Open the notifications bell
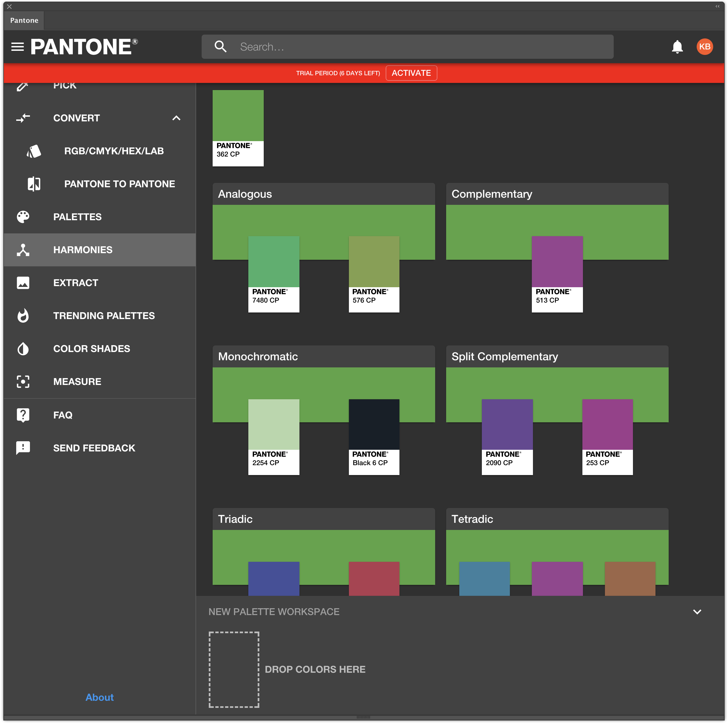 point(677,47)
